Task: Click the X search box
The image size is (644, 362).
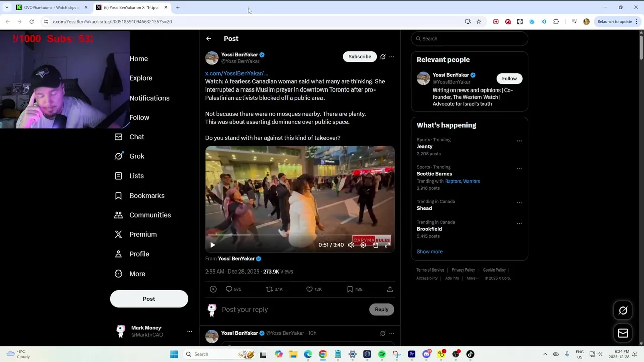Action: [x=469, y=39]
